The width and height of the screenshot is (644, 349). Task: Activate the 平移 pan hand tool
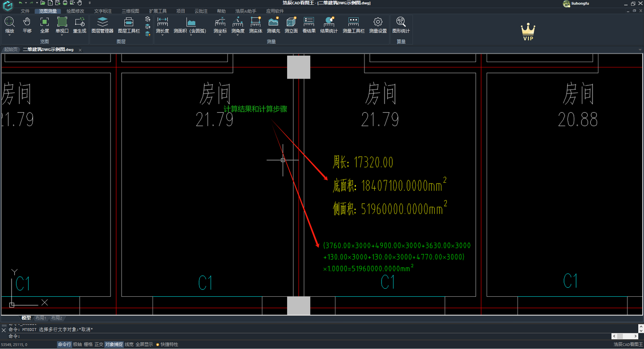tap(27, 25)
